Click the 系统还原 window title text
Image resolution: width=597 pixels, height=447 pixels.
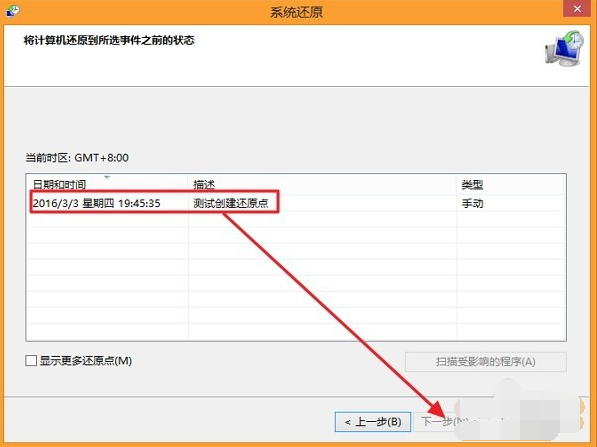(x=296, y=12)
